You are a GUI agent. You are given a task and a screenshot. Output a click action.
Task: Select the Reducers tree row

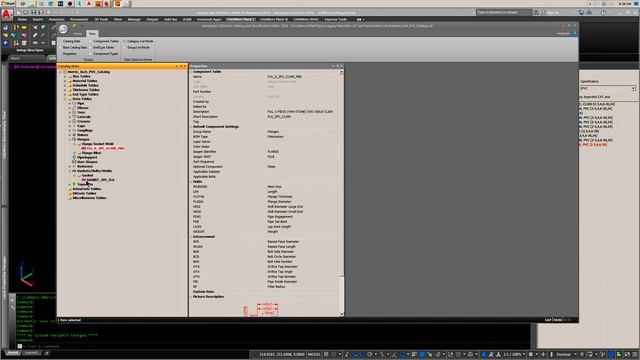(x=85, y=166)
